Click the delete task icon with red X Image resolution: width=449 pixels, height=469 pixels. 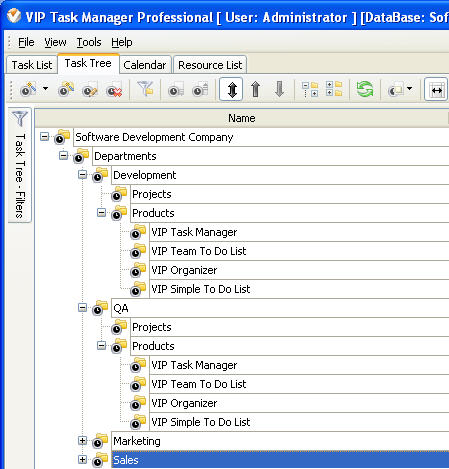[x=114, y=89]
